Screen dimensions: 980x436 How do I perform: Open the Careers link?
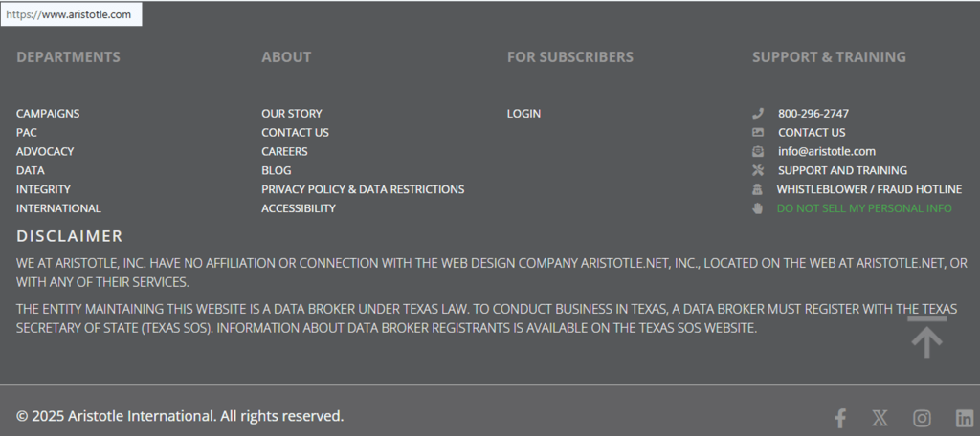[284, 151]
